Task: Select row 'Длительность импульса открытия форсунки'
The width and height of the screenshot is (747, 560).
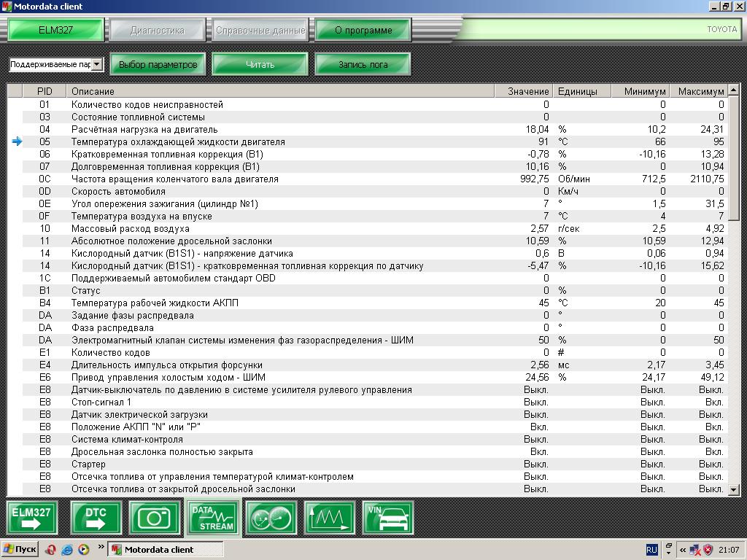Action: (368, 365)
